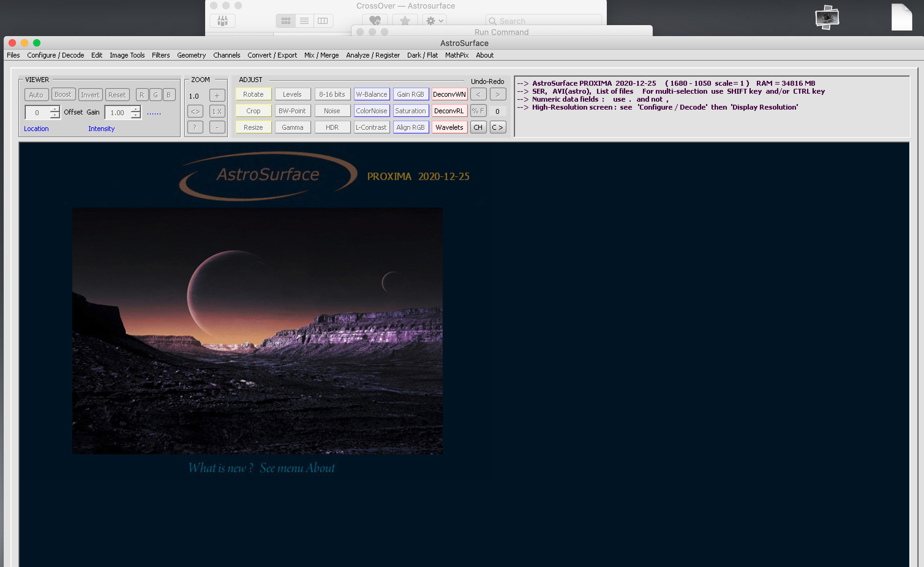Click the ? button in ZOOM panel
924x567 pixels.
coord(195,127)
